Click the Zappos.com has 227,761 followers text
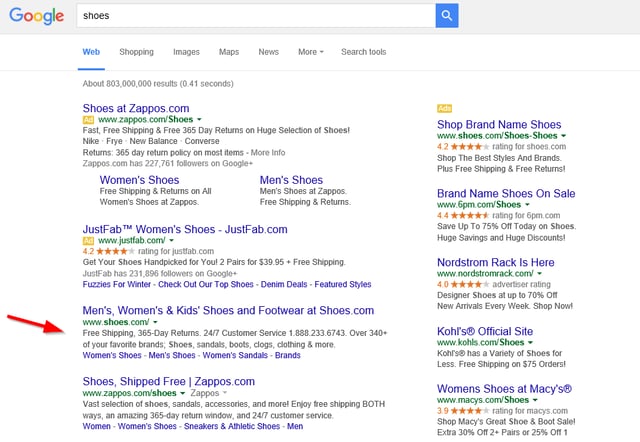640x442 pixels. pos(168,164)
